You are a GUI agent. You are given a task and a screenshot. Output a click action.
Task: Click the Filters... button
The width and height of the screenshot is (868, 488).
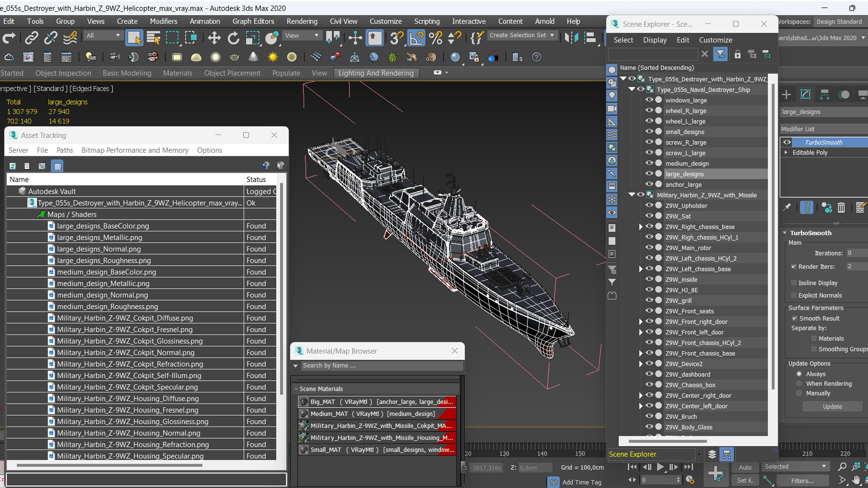point(802,481)
